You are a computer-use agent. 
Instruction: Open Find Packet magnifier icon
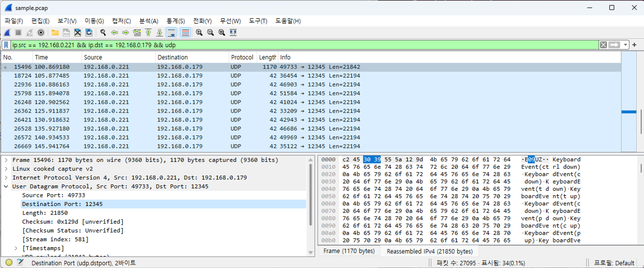pyautogui.click(x=103, y=32)
